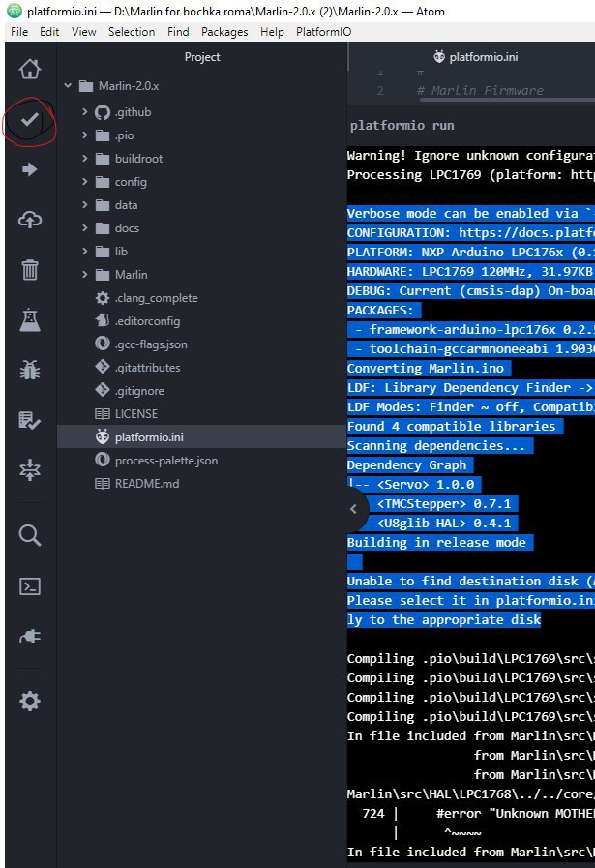The height and width of the screenshot is (868, 595).
Task: Click the 'PACKAGES:' output line
Action: click(x=380, y=310)
